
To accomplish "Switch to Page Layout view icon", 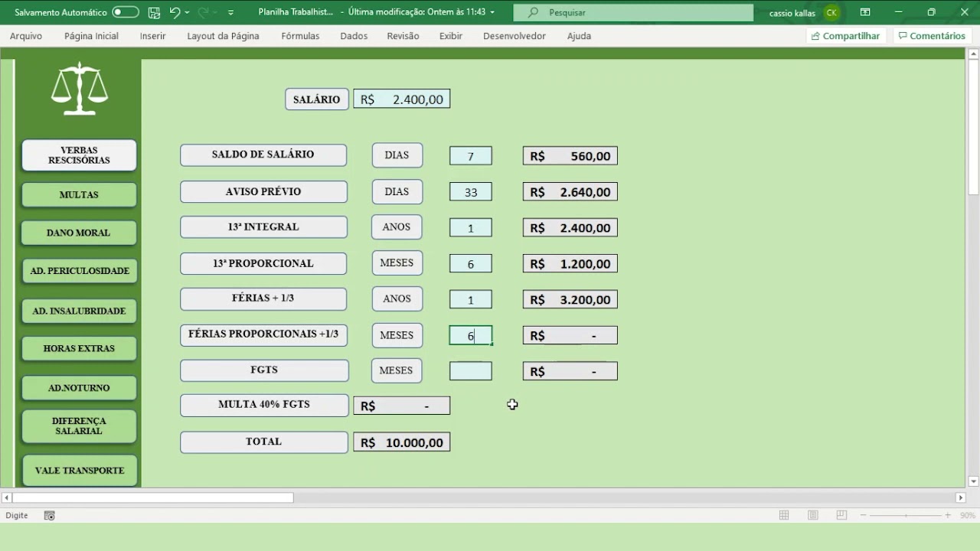I will [x=813, y=516].
